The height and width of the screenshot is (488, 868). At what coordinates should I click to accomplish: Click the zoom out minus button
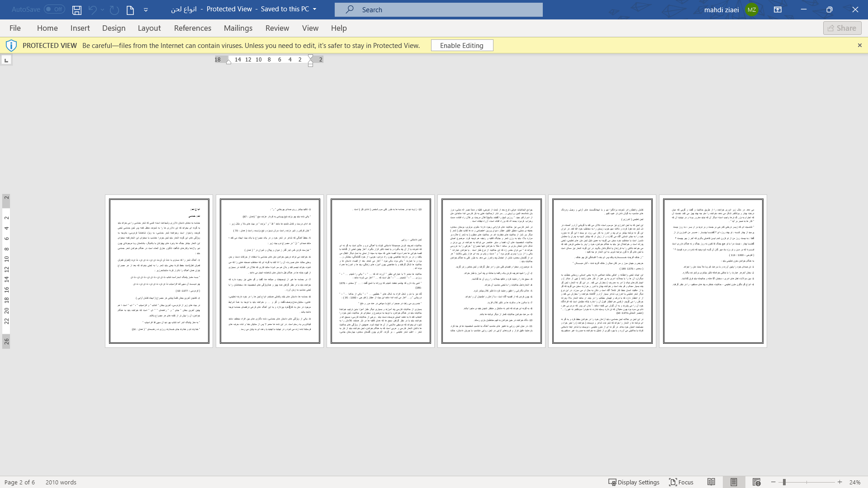tap(773, 482)
